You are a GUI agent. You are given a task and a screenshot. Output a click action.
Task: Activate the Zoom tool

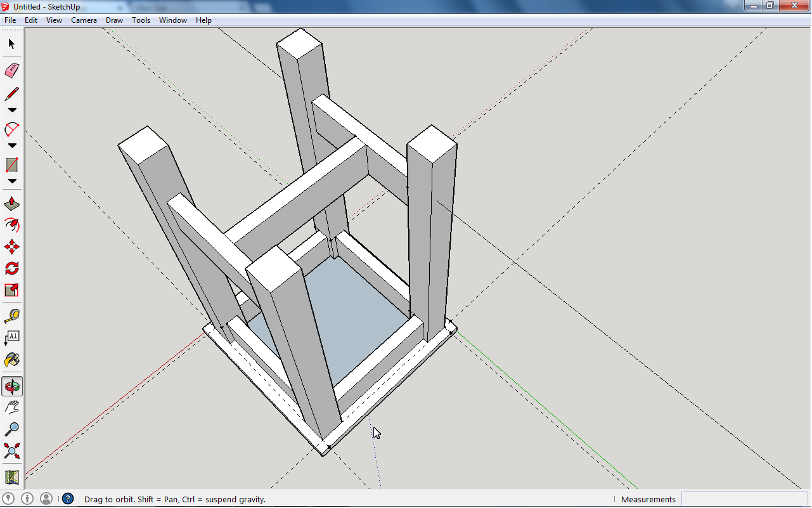11,429
